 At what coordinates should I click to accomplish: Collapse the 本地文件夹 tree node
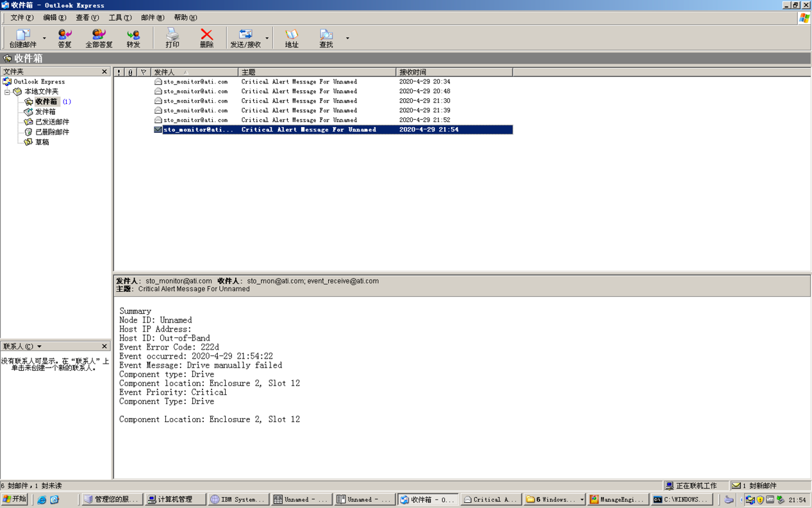[7, 92]
